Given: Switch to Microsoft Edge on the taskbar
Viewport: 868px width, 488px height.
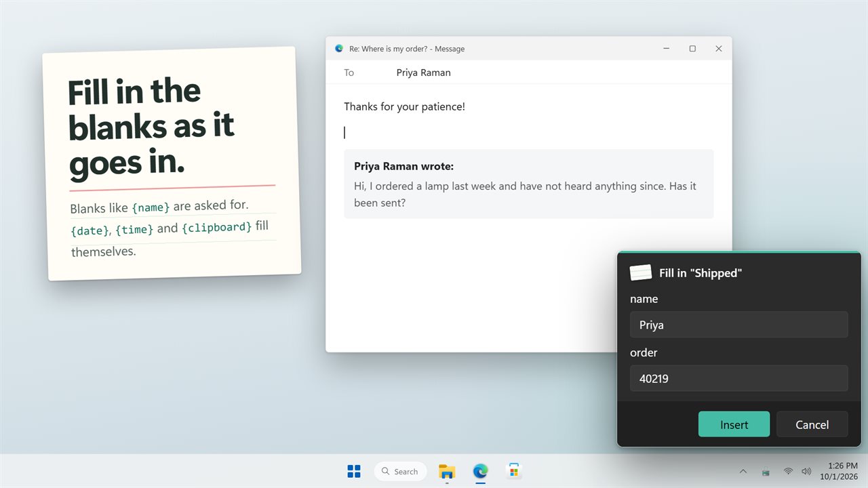Looking at the screenshot, I should click(x=480, y=471).
